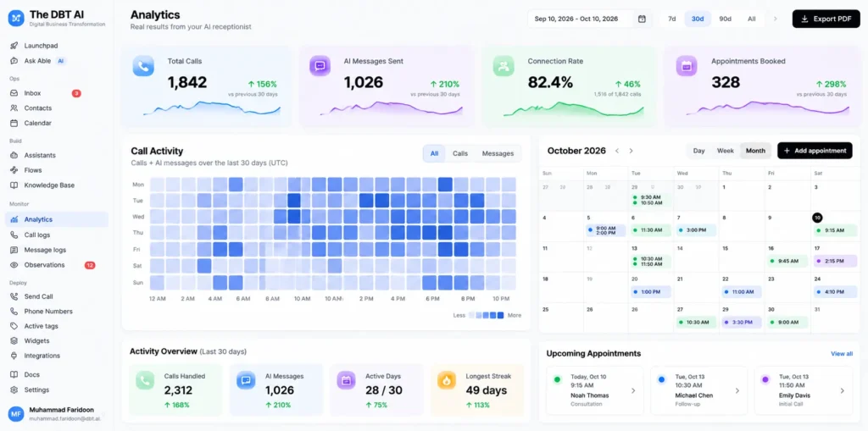Click the Inbox 3 notification badge
868x431 pixels.
tap(76, 93)
